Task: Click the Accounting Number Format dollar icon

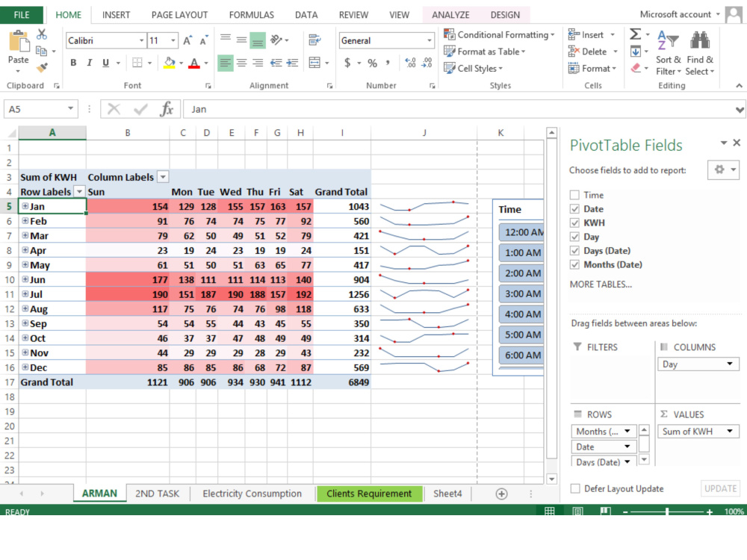Action: (x=348, y=63)
